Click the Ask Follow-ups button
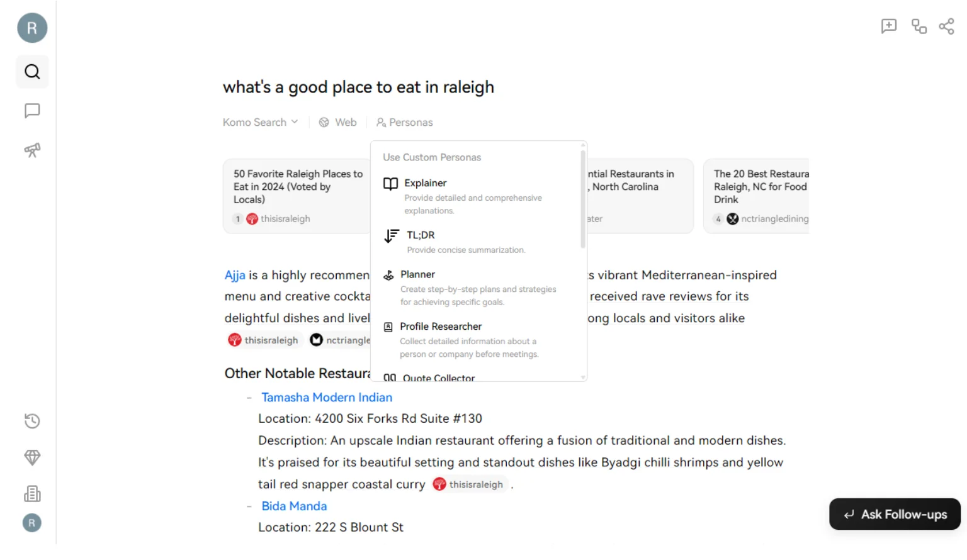 pyautogui.click(x=894, y=514)
